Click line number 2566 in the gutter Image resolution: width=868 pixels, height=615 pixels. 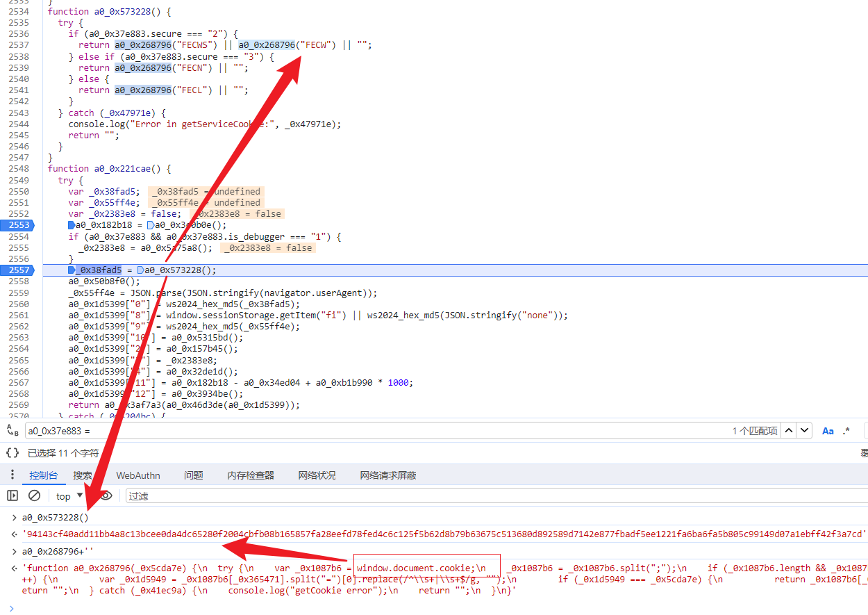click(19, 371)
